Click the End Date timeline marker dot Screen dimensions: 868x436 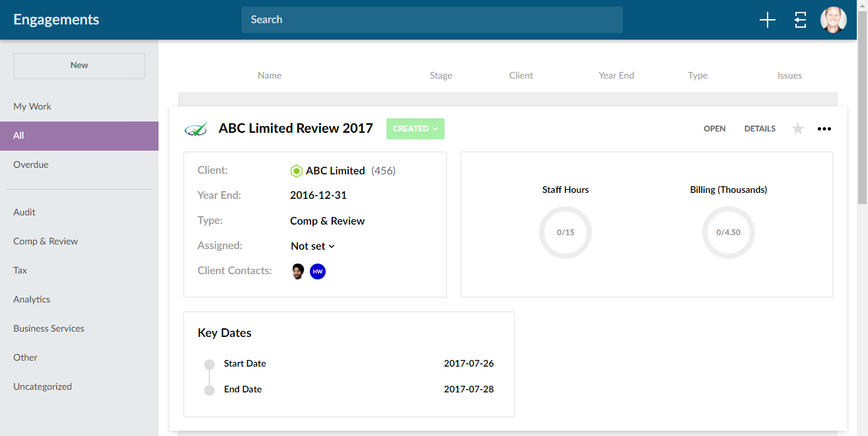pos(209,390)
